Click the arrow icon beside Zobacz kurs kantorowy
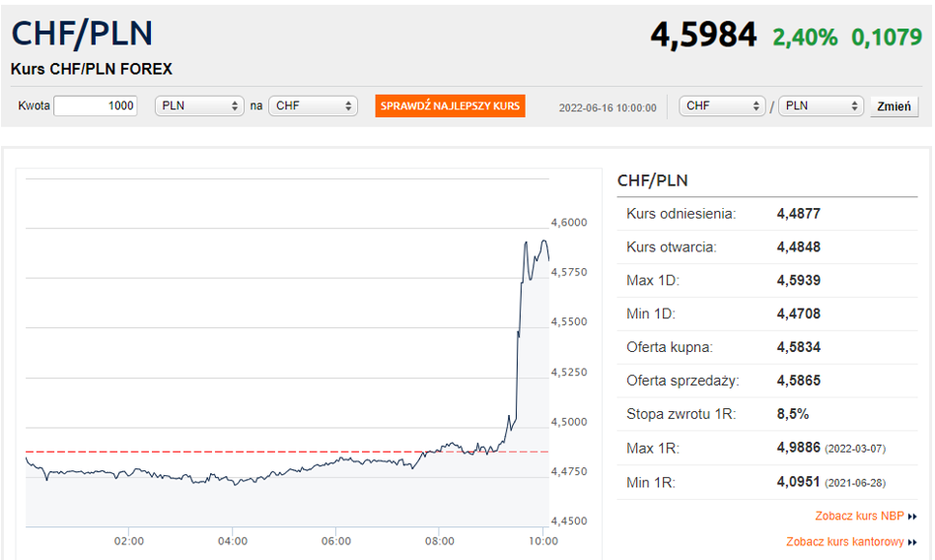The height and width of the screenshot is (560, 935). (912, 542)
